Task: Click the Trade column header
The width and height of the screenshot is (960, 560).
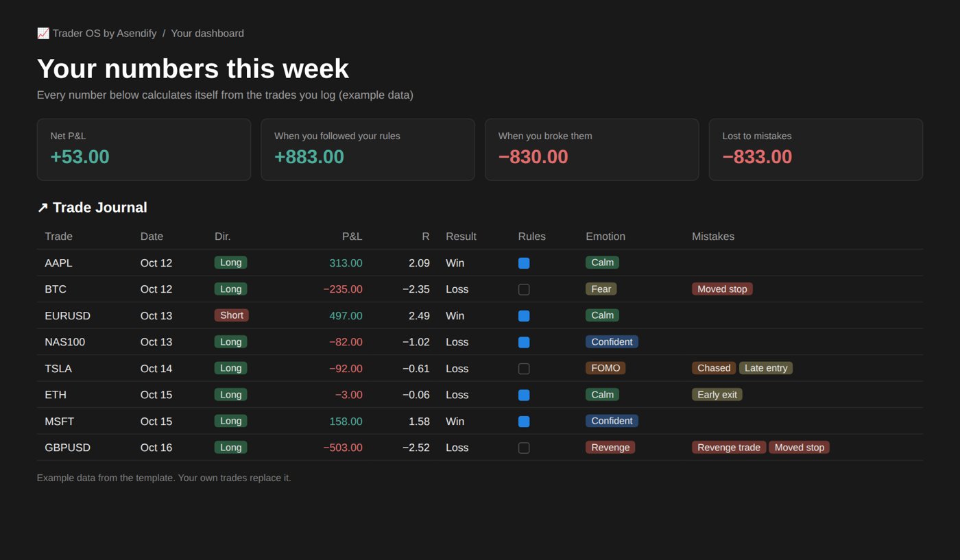Action: (58, 236)
